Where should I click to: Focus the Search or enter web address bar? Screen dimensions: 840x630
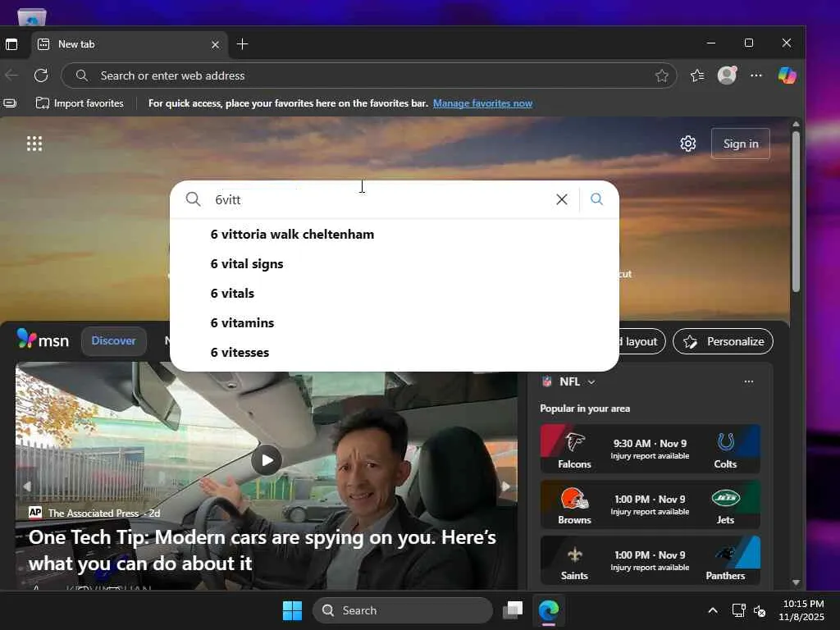click(368, 75)
